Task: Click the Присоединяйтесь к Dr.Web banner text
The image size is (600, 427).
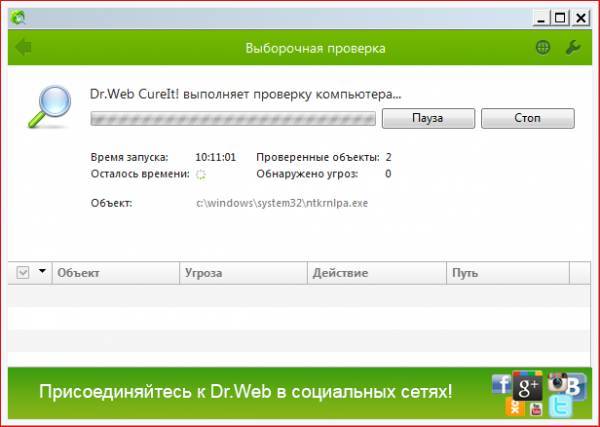Action: (x=246, y=392)
